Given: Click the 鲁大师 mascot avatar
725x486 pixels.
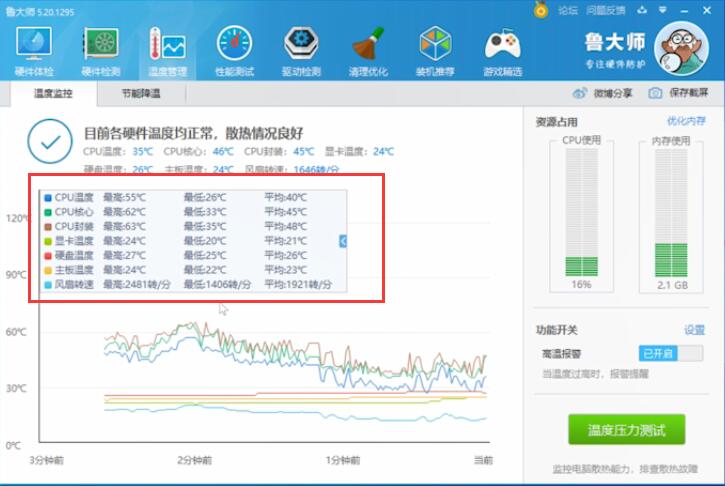Looking at the screenshot, I should pos(681,49).
